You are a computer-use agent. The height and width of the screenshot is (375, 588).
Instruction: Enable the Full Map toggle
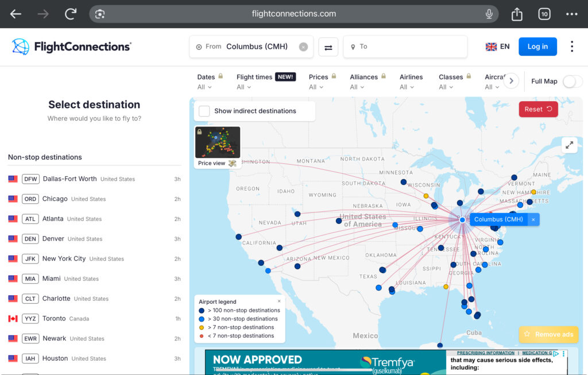click(x=572, y=82)
